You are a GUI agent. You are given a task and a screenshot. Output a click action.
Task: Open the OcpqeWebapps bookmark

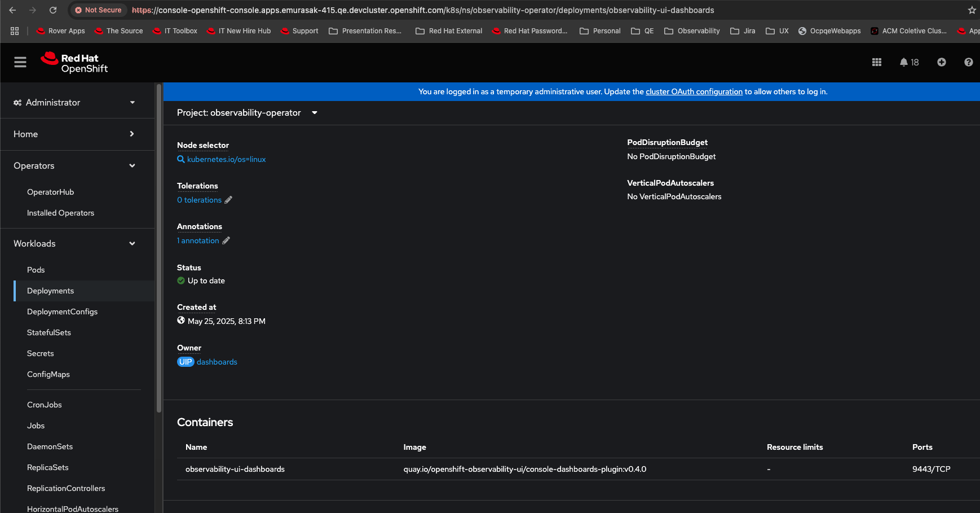coord(829,31)
